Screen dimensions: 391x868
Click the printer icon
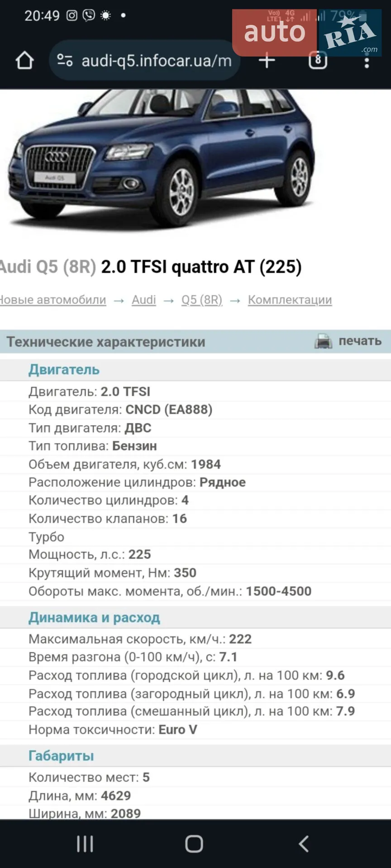[323, 341]
